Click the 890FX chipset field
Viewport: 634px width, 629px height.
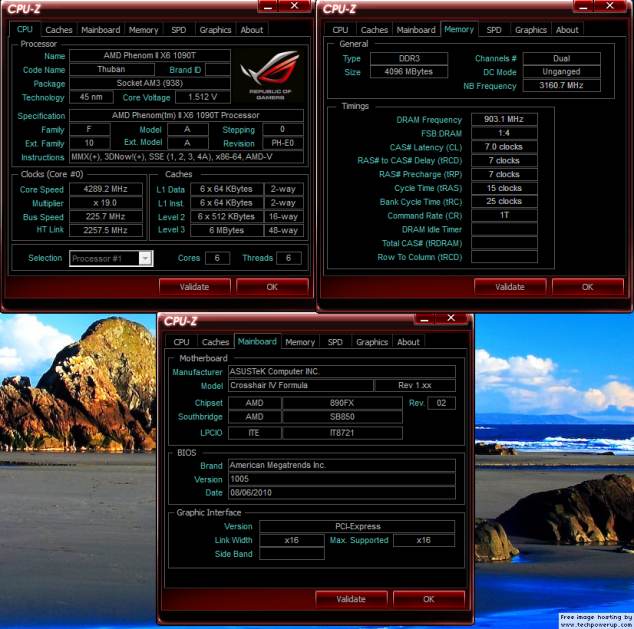(x=342, y=403)
